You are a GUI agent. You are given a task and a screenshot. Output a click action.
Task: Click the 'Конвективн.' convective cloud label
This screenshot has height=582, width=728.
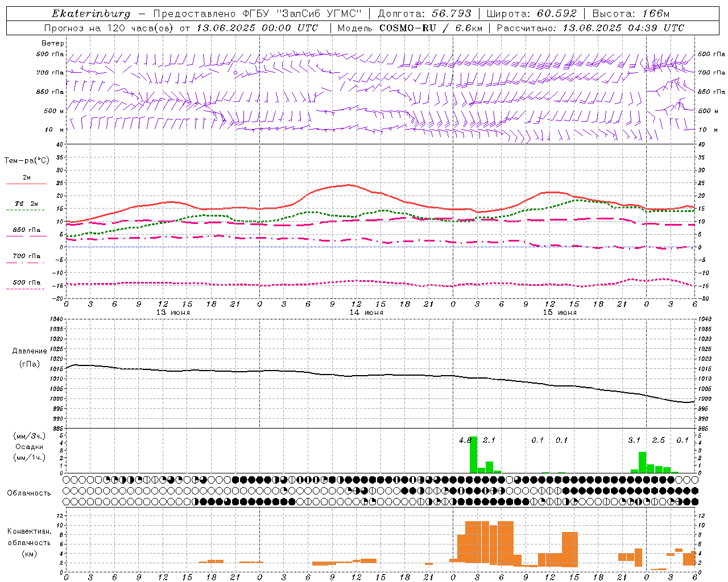(29, 531)
